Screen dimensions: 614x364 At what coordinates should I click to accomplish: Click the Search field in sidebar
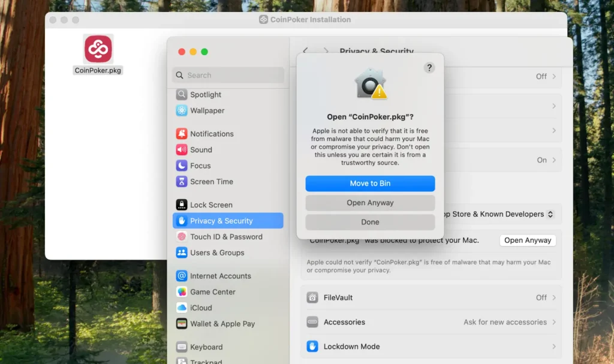[x=228, y=76]
